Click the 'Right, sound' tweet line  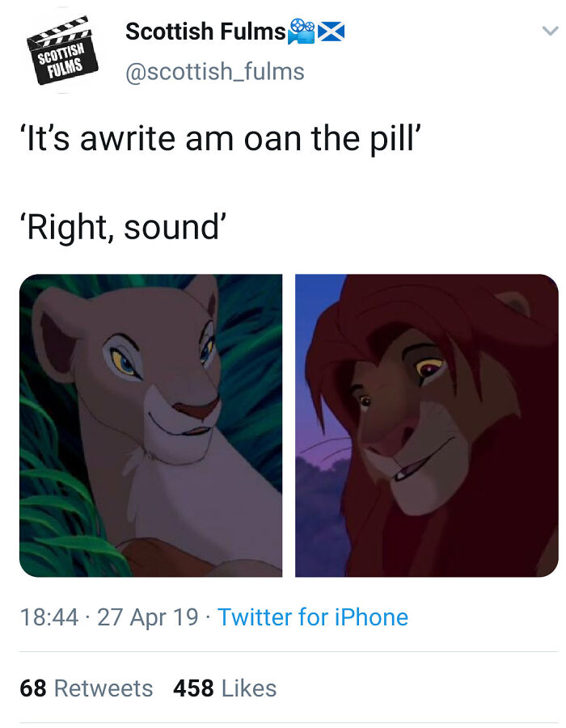click(x=123, y=227)
